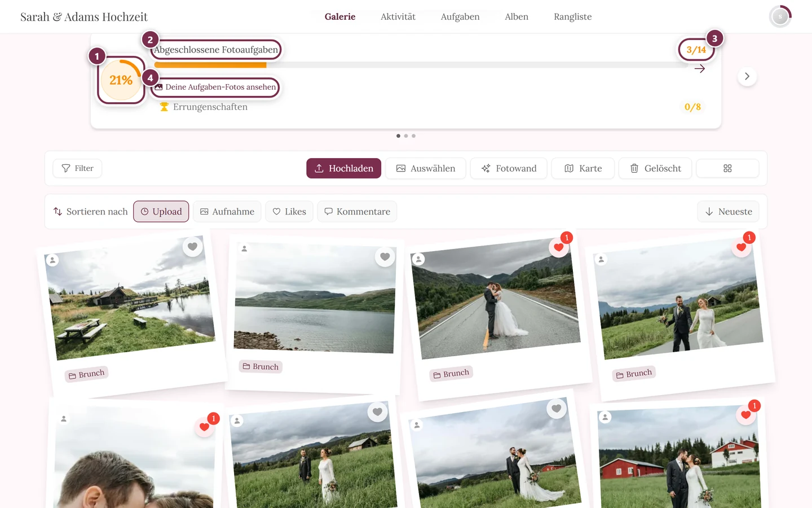Click the 3/14 task counter
The width and height of the screenshot is (812, 508).
coord(696,50)
